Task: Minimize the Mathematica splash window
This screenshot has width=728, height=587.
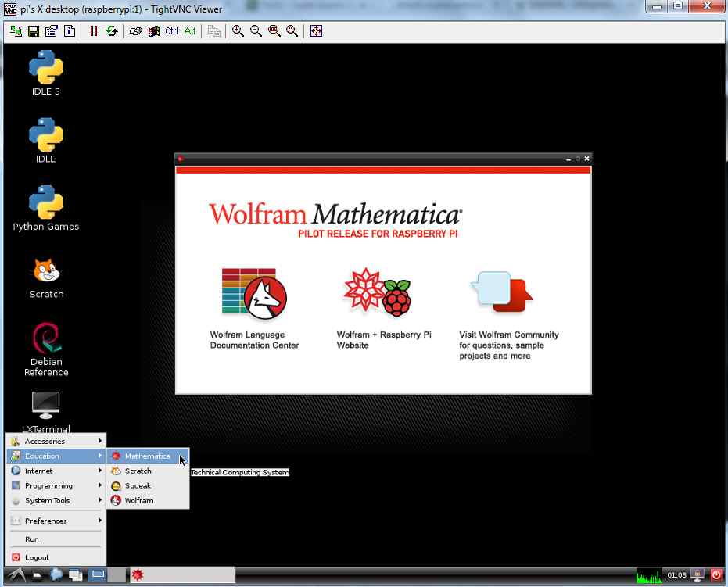Action: 568,159
